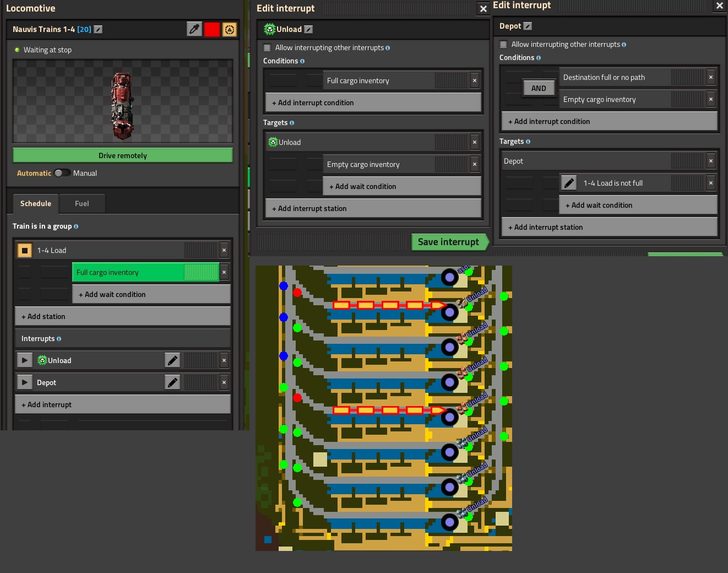Show info icon next to Interrupts heading

[x=59, y=339]
